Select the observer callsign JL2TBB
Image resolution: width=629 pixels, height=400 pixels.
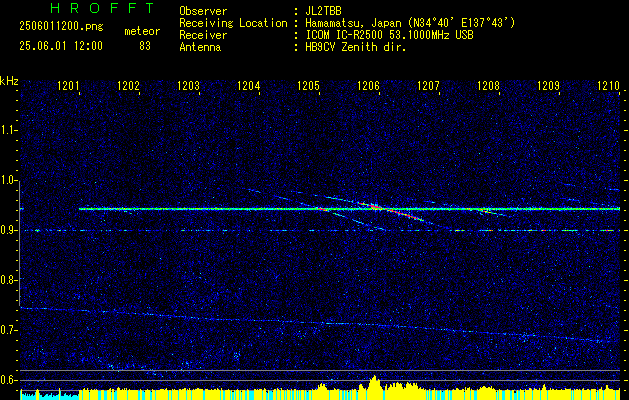coord(323,11)
